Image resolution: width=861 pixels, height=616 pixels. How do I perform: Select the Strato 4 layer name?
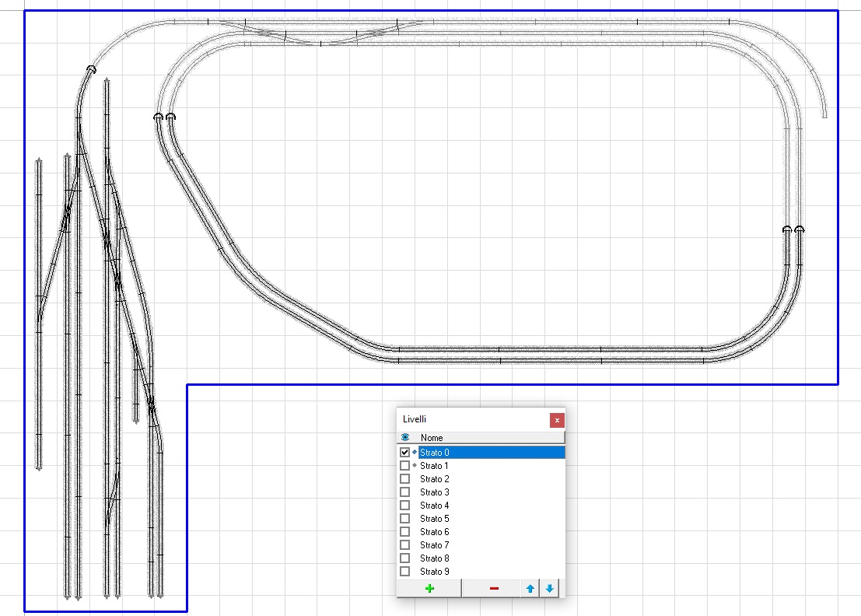coord(435,506)
